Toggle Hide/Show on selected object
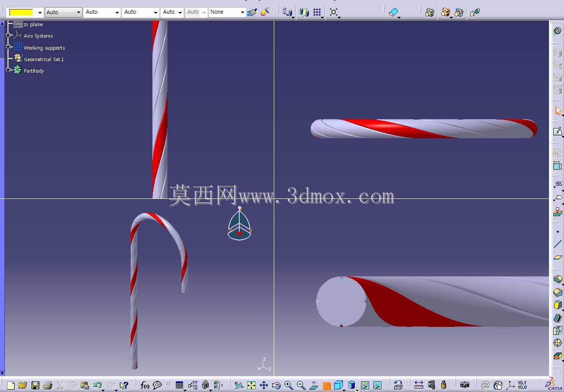Screen dimensions: 564x392 365,385
